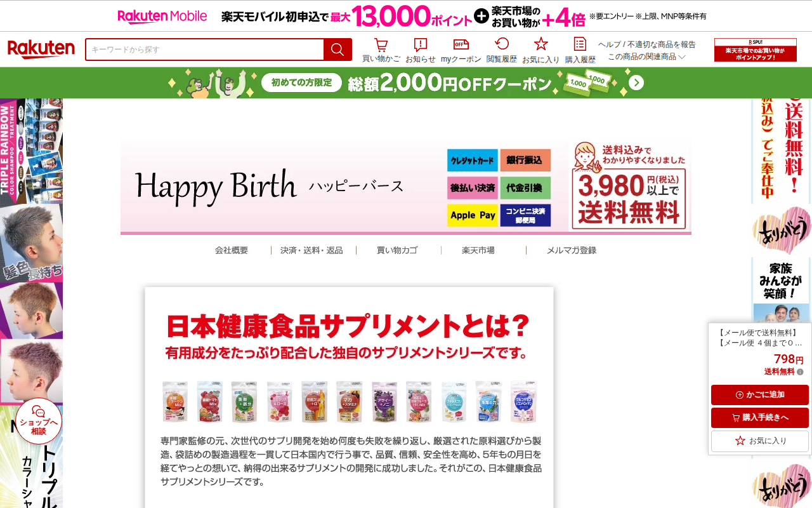Open the ヘルプ / 不適切な商品を報告 link
Viewport: 812px width, 508px height.
pyautogui.click(x=647, y=44)
